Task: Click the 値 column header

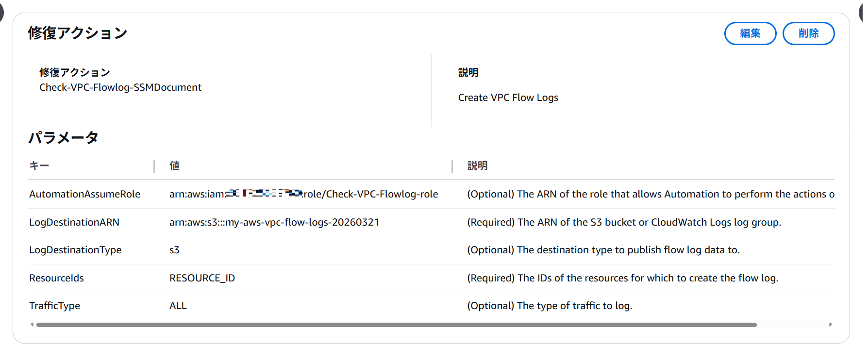Action: 175,166
